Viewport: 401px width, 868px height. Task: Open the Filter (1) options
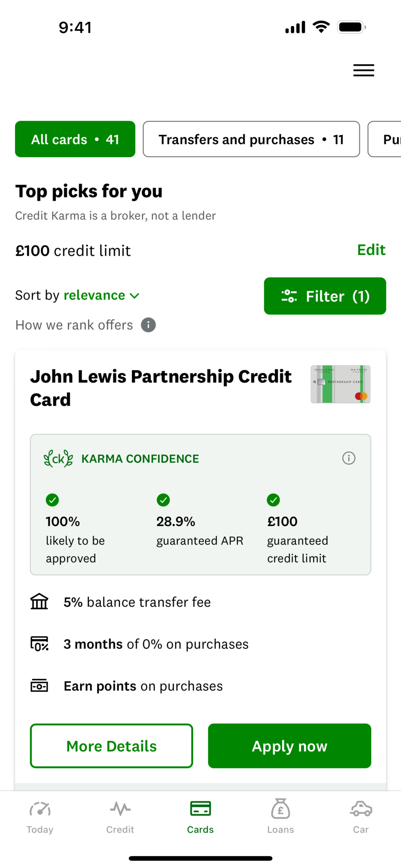[x=325, y=296]
